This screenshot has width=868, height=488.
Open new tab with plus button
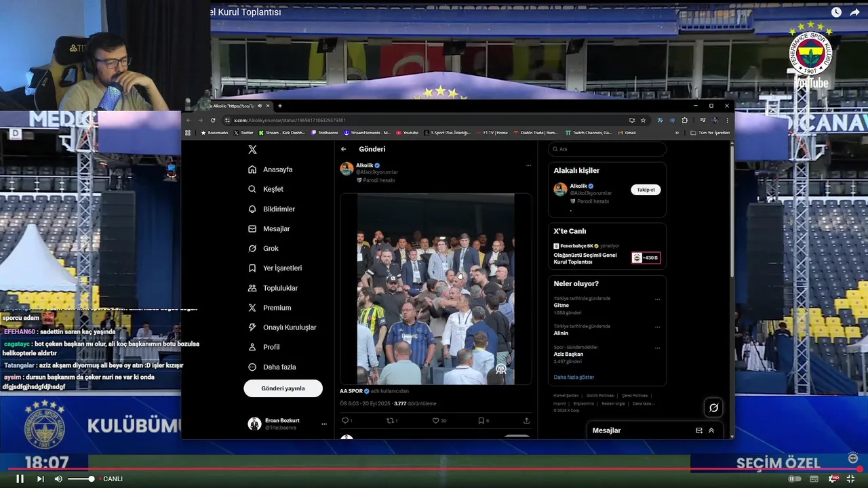[x=279, y=106]
